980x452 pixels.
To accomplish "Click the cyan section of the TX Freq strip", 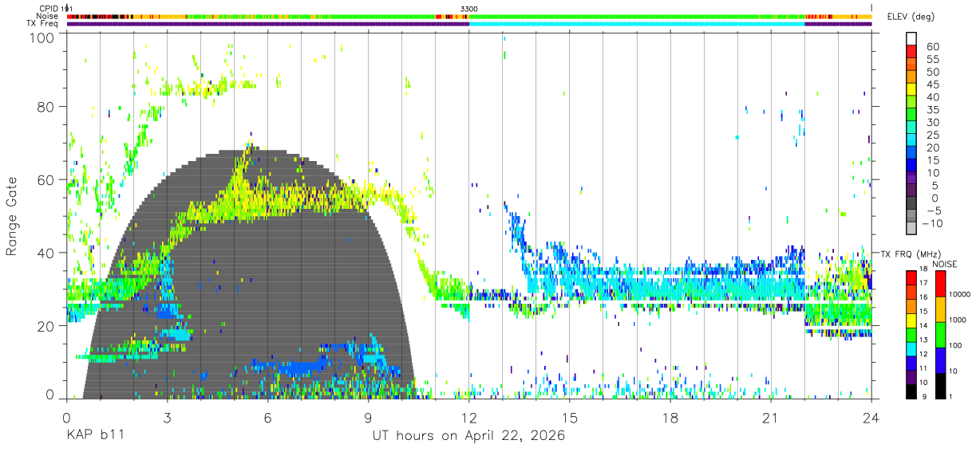I will 637,24.
